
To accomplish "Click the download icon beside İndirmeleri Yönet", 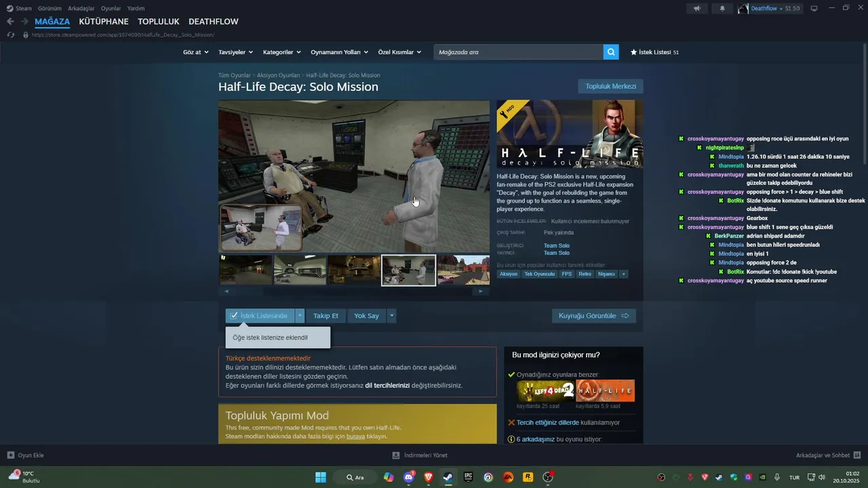I will pos(396,455).
